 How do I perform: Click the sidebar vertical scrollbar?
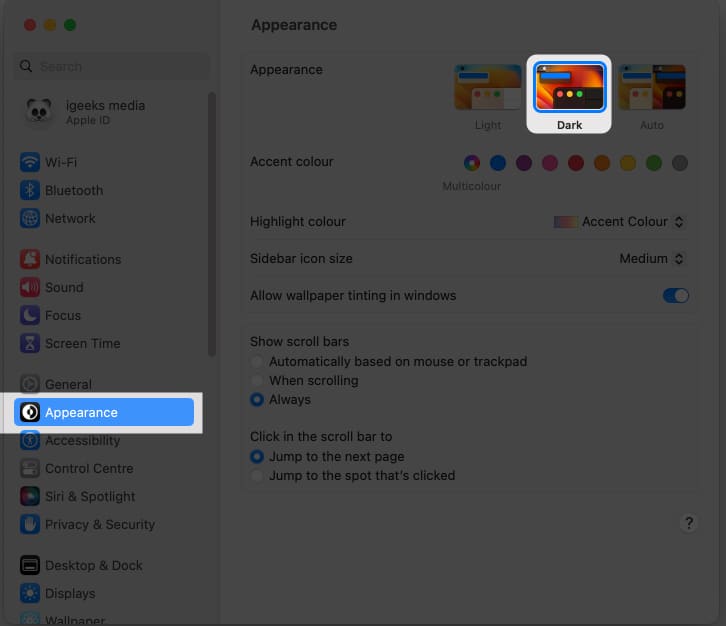(212, 224)
